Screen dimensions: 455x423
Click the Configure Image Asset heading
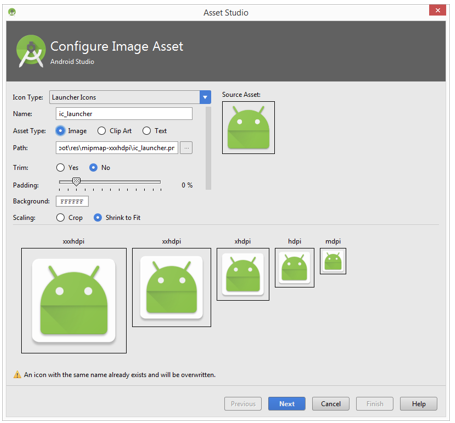117,46
